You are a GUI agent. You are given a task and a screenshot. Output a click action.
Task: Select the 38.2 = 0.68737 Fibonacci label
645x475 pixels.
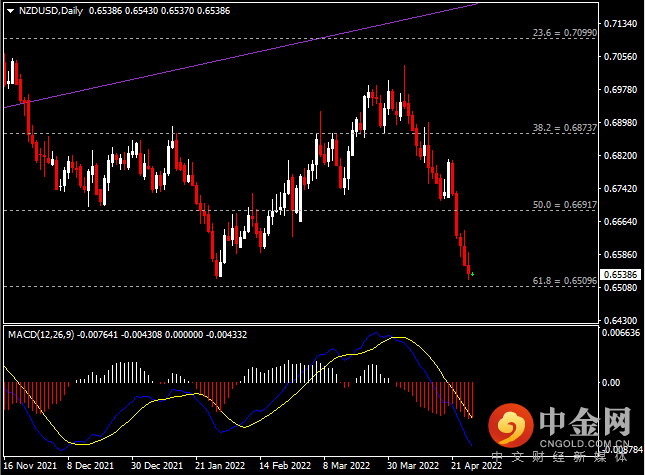tap(564, 127)
